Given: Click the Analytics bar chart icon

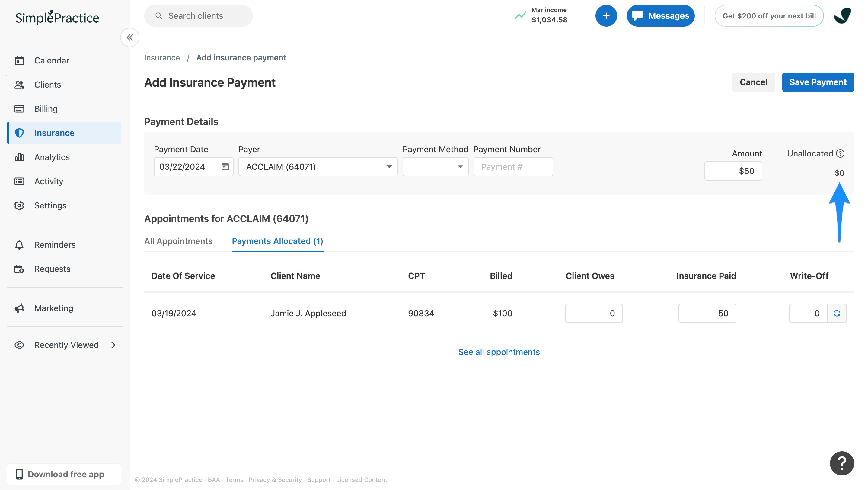Looking at the screenshot, I should tap(19, 157).
